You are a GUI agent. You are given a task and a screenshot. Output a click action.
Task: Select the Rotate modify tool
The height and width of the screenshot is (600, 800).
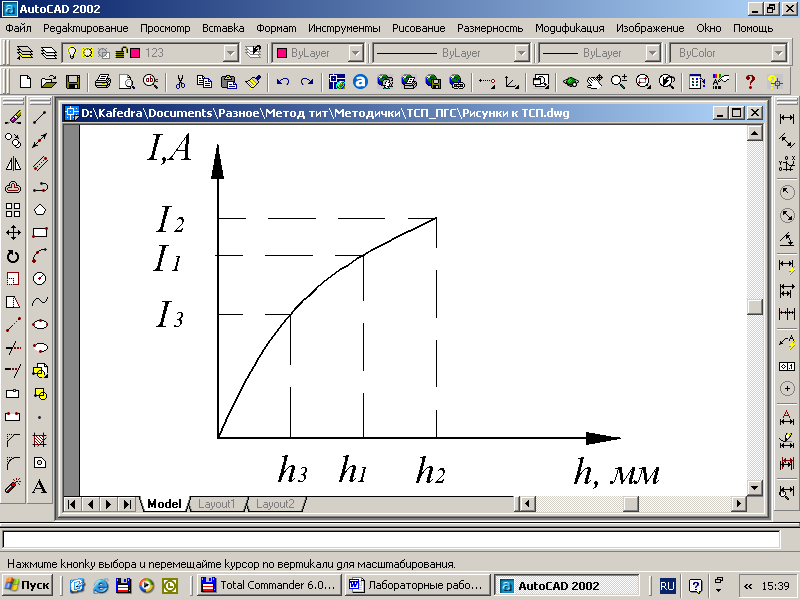pos(13,256)
